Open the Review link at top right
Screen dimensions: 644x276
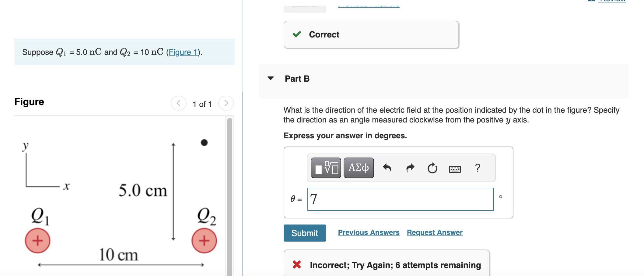(612, 2)
